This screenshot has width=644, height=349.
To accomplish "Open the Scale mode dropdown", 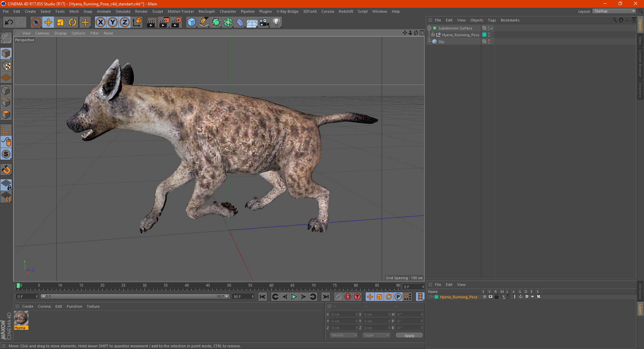I will pos(376,335).
